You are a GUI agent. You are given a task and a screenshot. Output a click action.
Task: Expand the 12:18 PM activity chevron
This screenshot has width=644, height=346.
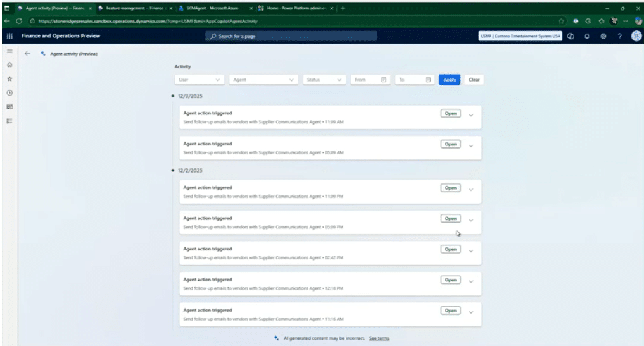pyautogui.click(x=471, y=282)
